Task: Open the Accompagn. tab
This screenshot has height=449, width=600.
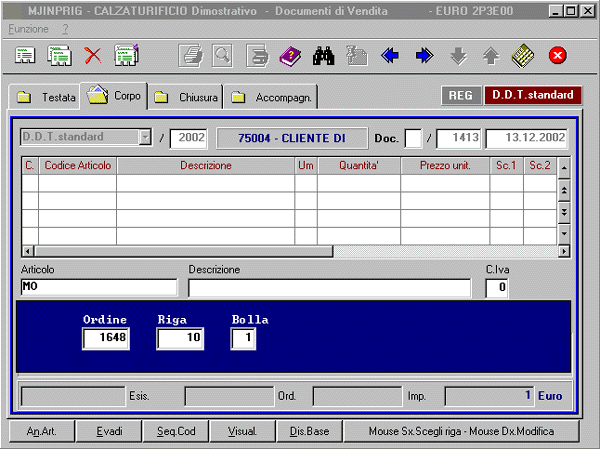Action: pyautogui.click(x=271, y=97)
